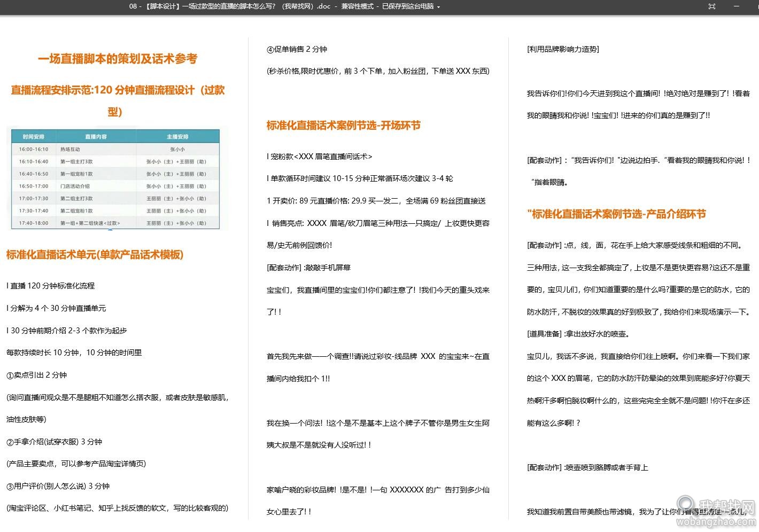Screen dimensions: 759x532
Task: Click line 宠粉款<XXX眉笔直播间话术>
Action: click(320, 157)
